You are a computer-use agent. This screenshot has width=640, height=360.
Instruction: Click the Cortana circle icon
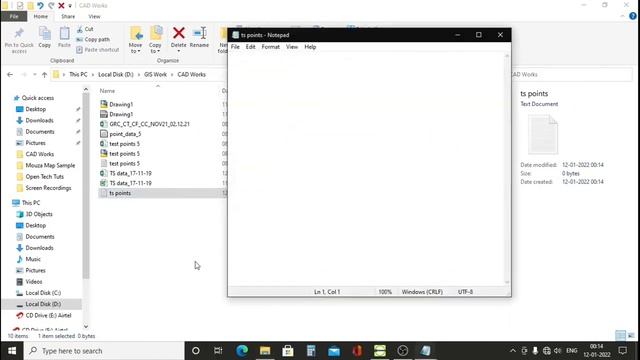[x=196, y=351]
